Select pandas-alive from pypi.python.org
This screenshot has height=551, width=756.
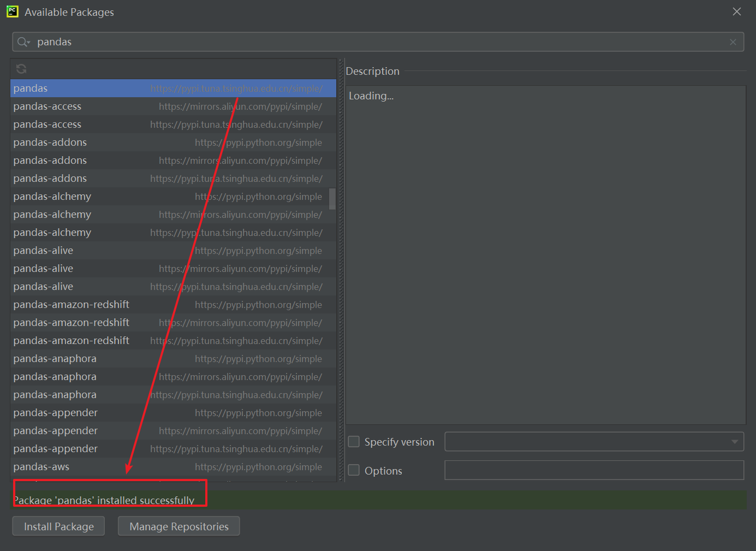(173, 251)
